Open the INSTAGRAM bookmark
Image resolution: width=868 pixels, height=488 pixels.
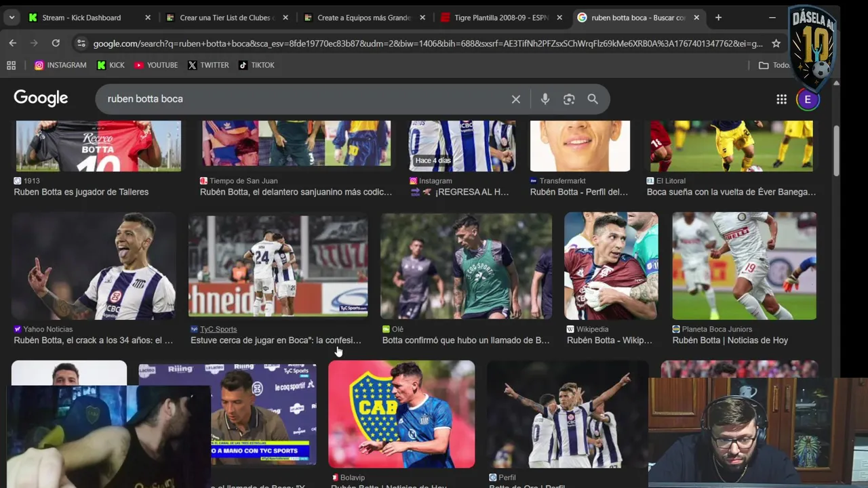[60, 65]
